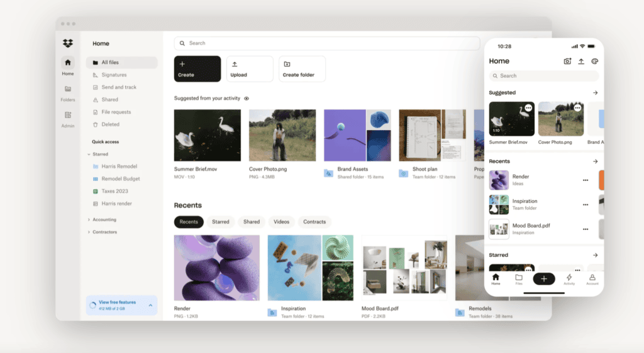Select the Recents filter tab

pyautogui.click(x=189, y=222)
